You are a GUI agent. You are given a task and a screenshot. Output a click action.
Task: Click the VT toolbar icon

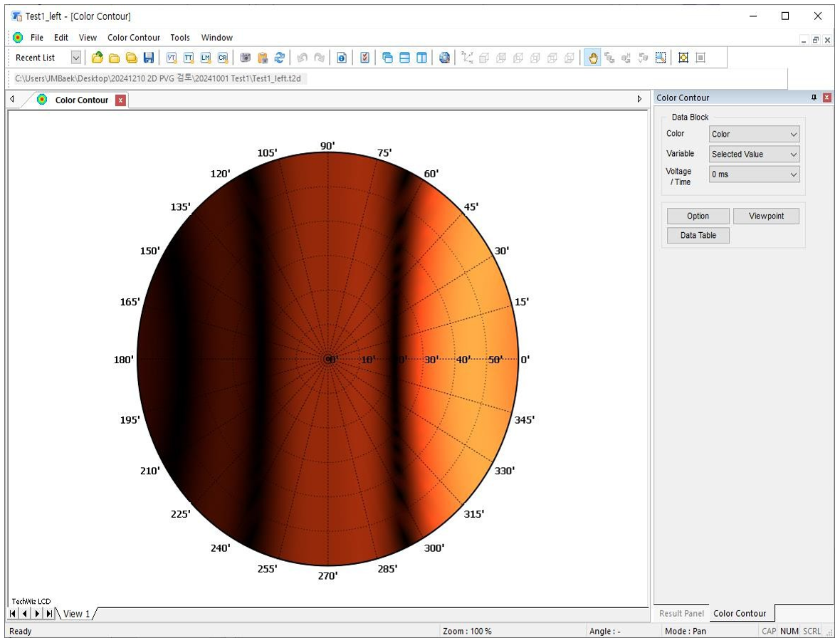[x=172, y=58]
